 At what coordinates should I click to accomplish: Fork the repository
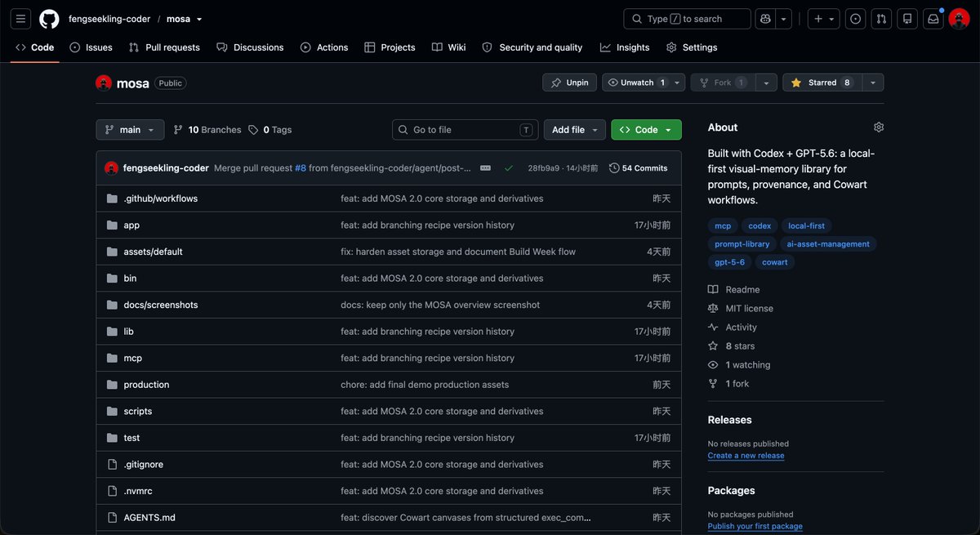pyautogui.click(x=723, y=82)
